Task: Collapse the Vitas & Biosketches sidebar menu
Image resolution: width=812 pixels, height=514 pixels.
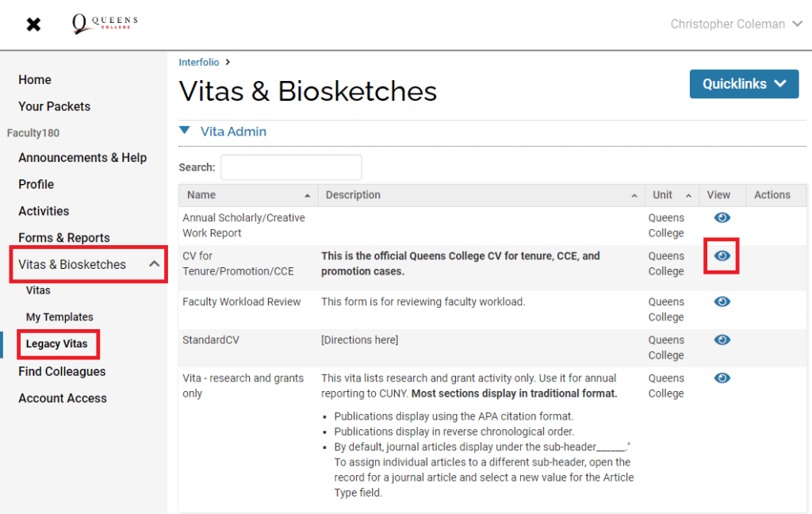Action: [154, 264]
